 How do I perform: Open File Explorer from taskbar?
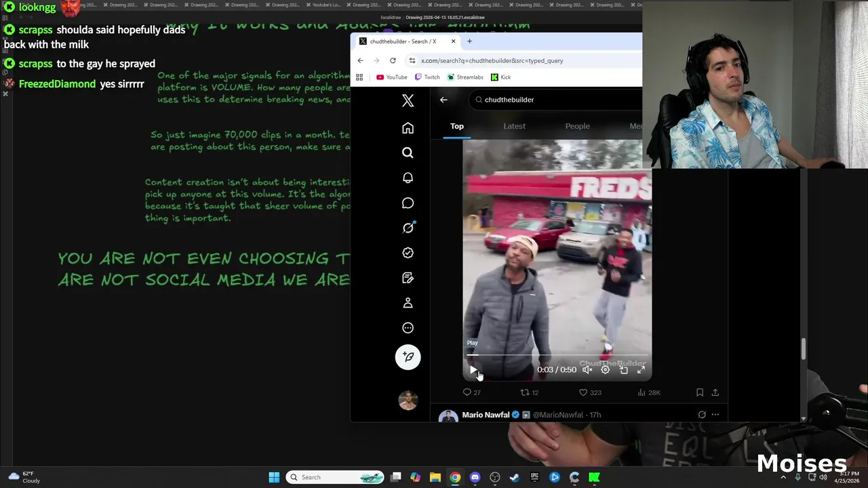click(x=435, y=477)
